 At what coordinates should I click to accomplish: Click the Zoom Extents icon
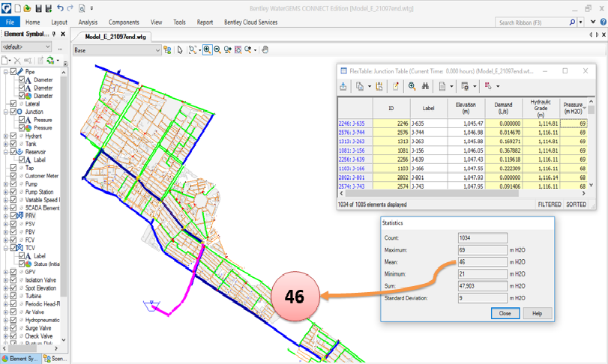pyautogui.click(x=192, y=50)
